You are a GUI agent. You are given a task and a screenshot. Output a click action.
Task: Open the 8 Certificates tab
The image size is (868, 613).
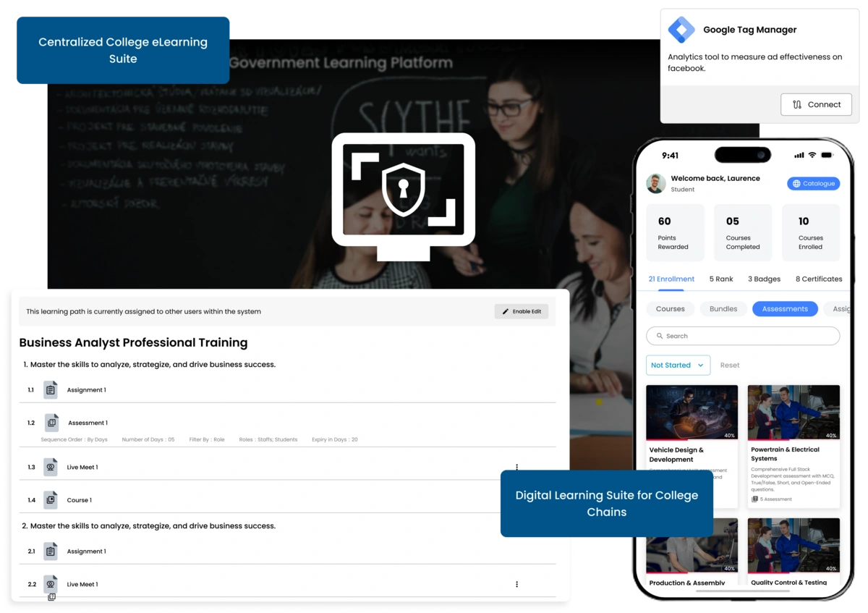(x=818, y=279)
